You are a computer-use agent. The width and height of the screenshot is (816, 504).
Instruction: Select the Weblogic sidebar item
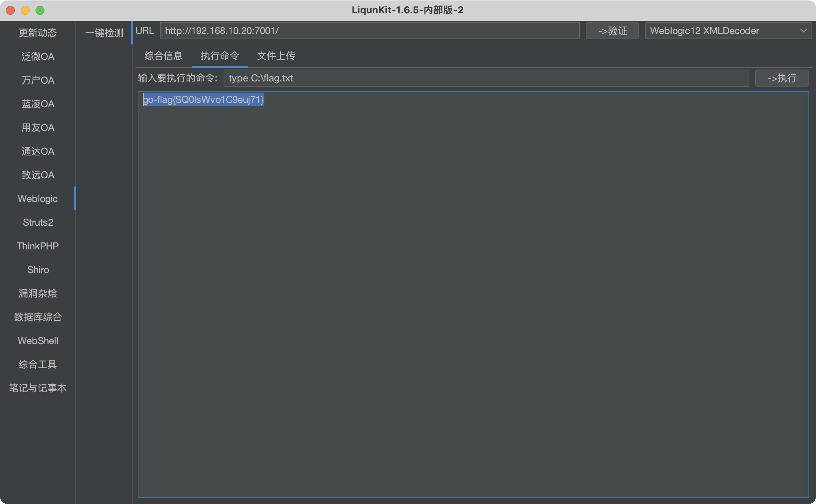[x=38, y=199]
